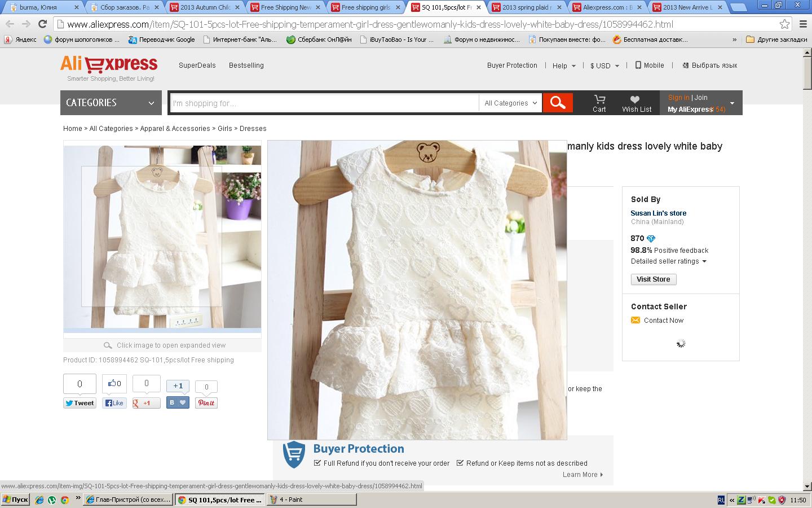Screen dimensions: 812x508
Task: Share the product via Tweet button
Action: (80, 403)
